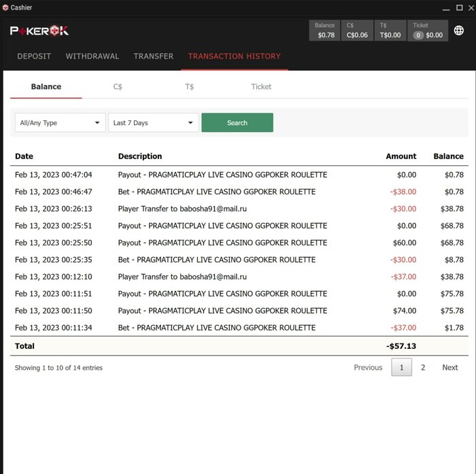Click the 00:12:10 Player Transfer description
The height and width of the screenshot is (474, 476).
coord(182,277)
